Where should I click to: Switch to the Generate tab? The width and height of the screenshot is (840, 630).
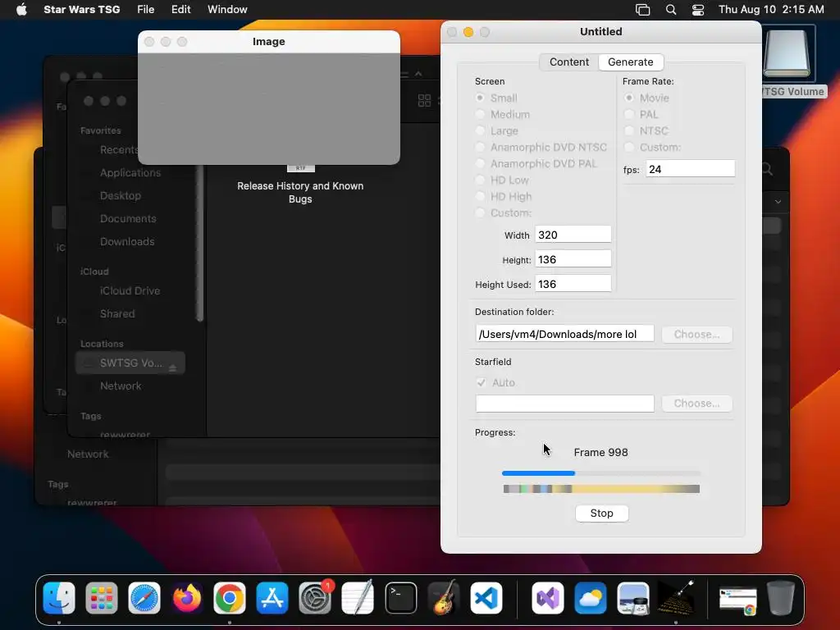[631, 62]
